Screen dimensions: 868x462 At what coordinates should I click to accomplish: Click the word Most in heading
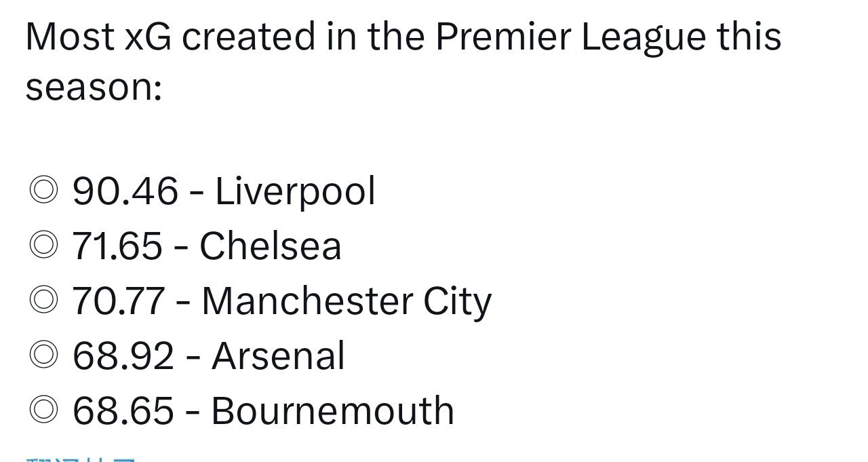pyautogui.click(x=69, y=37)
